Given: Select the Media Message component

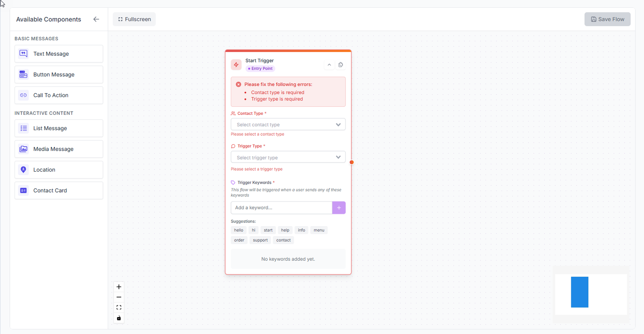Looking at the screenshot, I should pos(59,149).
